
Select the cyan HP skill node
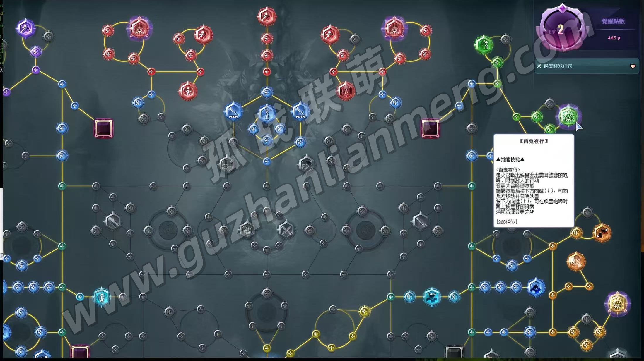[x=432, y=297]
